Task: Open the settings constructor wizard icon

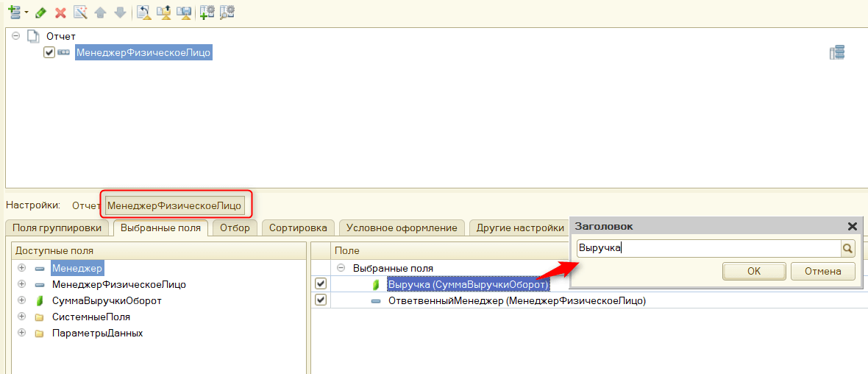Action: click(80, 13)
